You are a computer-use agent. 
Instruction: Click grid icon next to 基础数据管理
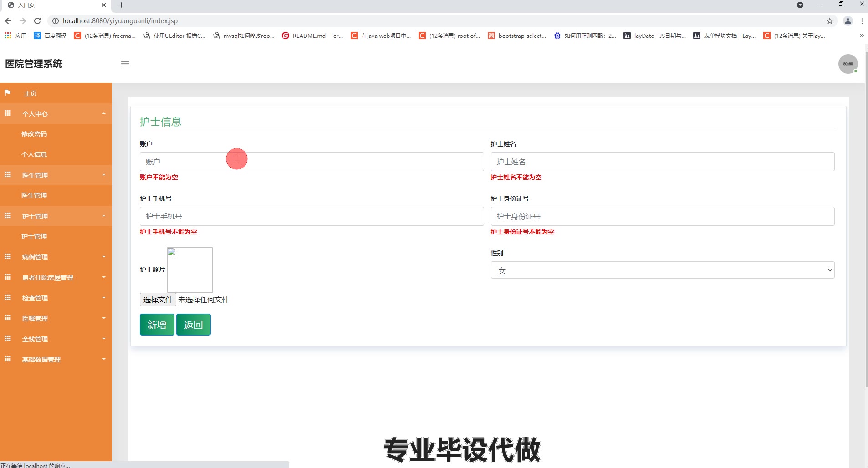pyautogui.click(x=8, y=359)
